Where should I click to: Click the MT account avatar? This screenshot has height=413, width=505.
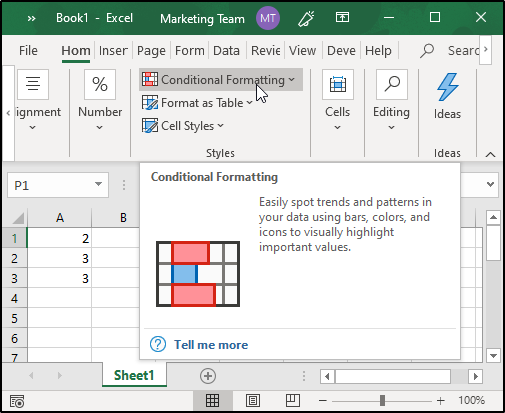coord(268,18)
